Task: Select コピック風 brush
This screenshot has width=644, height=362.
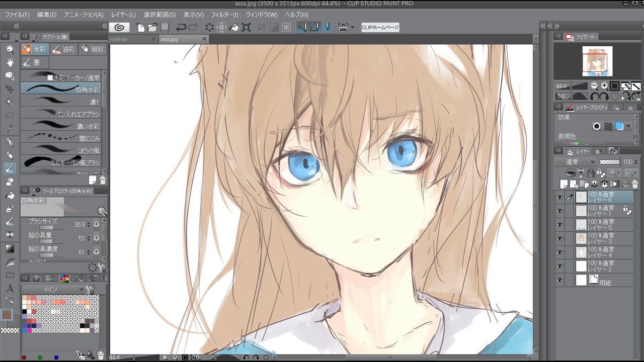Action: tap(61, 150)
